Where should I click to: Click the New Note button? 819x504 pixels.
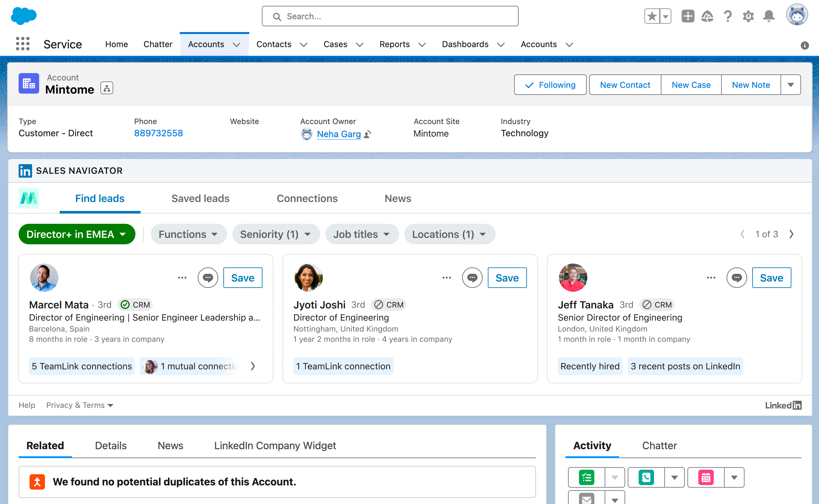click(x=751, y=85)
